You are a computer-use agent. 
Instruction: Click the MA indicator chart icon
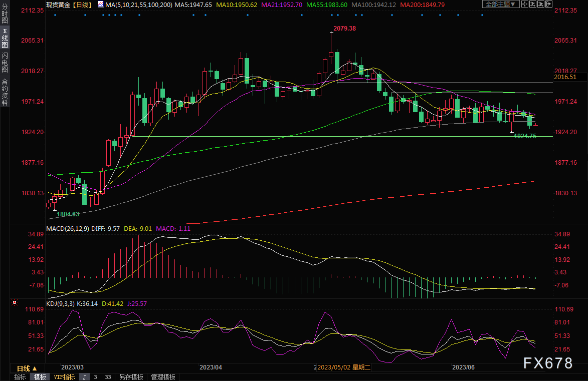pos(101,5)
